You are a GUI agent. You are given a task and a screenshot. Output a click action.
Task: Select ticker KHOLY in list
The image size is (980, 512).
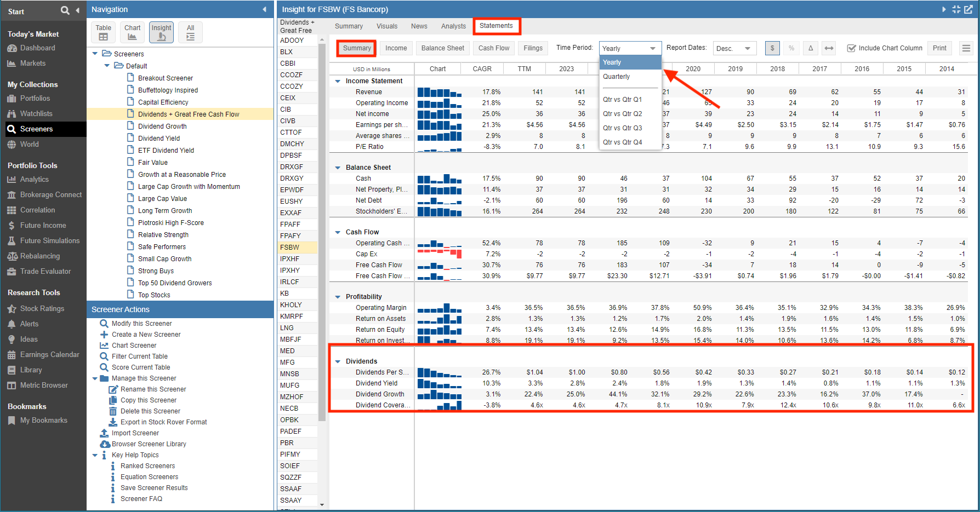297,305
